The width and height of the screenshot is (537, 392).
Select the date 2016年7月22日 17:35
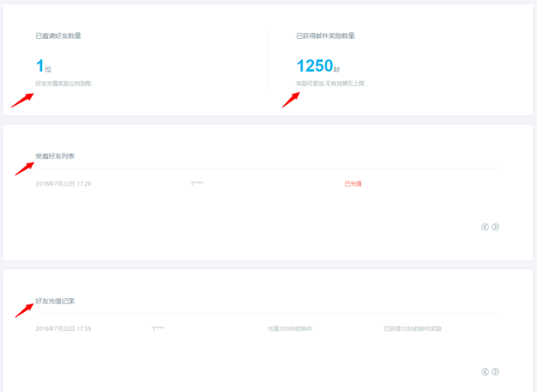coord(64,328)
